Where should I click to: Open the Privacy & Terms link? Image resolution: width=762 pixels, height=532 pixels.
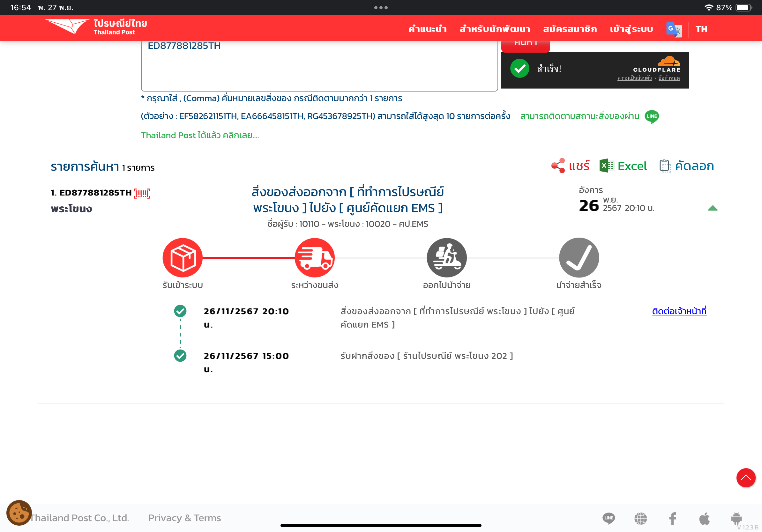(x=184, y=518)
